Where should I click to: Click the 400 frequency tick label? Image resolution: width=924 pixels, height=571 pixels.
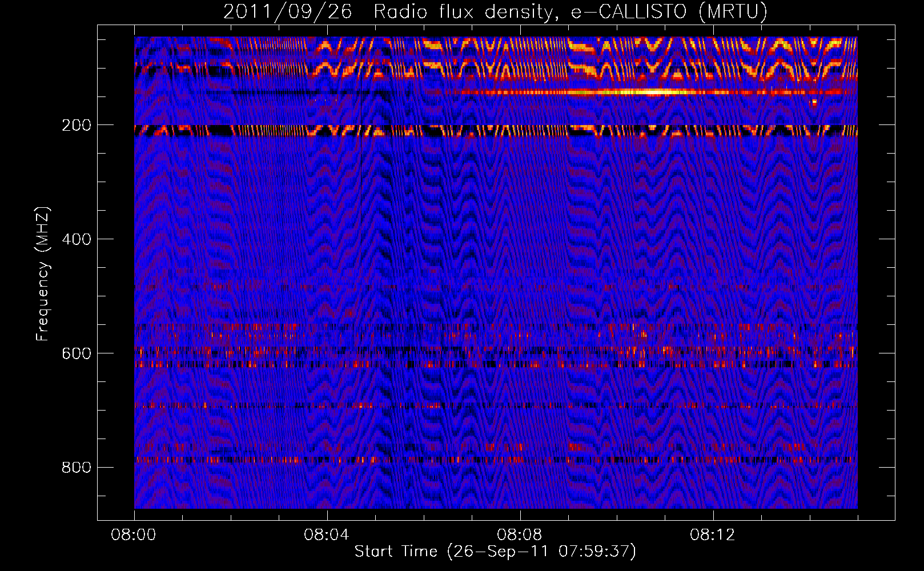77,239
